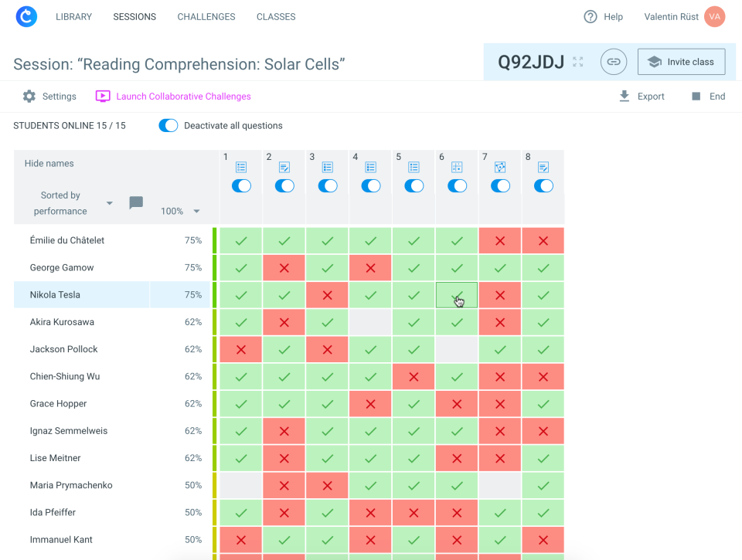Click the Export download icon

[x=624, y=96]
